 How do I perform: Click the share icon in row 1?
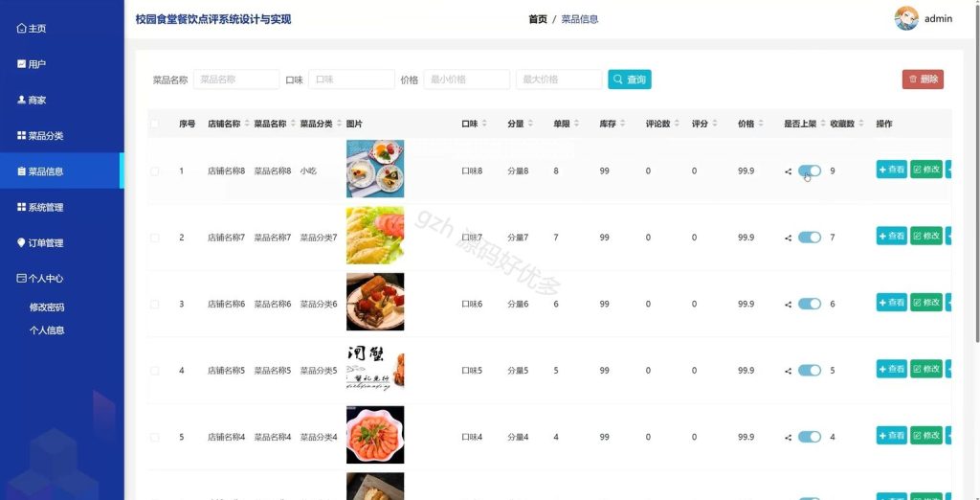[x=789, y=171]
